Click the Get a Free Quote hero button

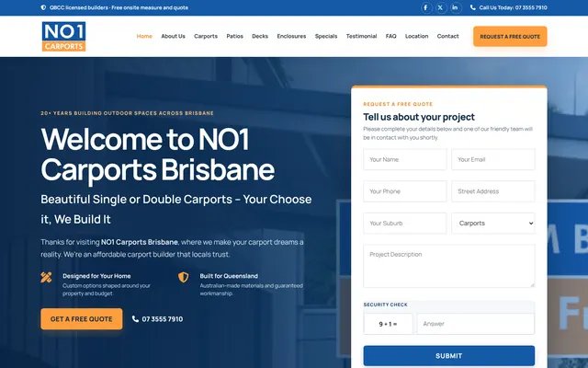click(x=82, y=319)
